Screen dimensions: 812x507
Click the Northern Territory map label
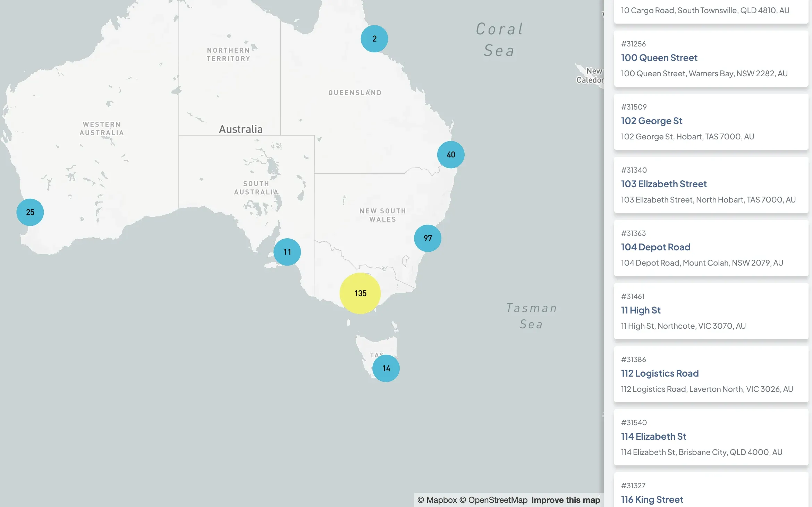pos(228,54)
